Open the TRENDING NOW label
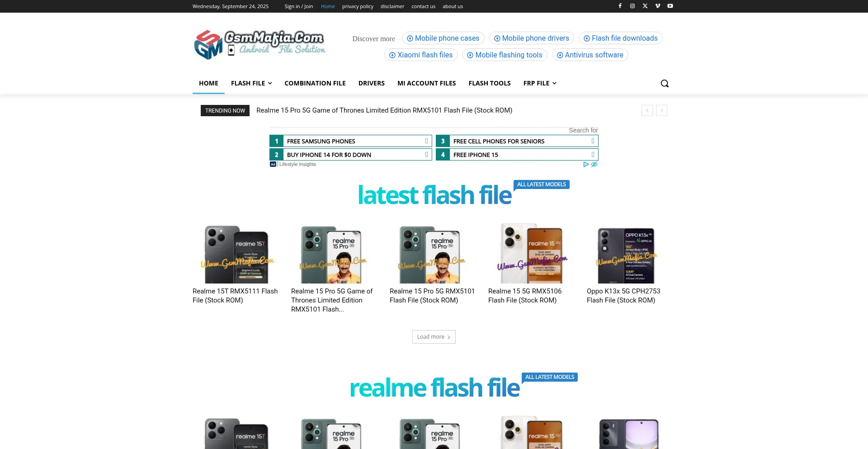The height and width of the screenshot is (449, 868). point(225,111)
